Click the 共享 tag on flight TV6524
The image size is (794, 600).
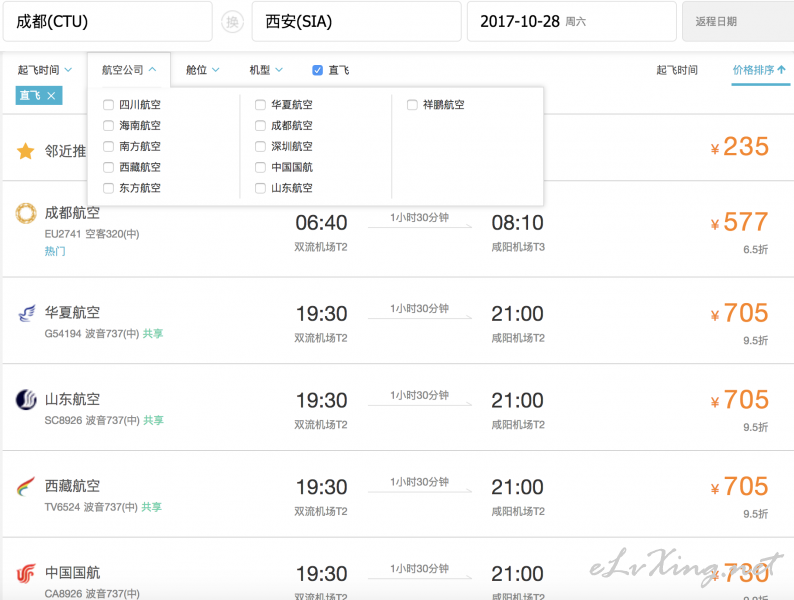151,507
